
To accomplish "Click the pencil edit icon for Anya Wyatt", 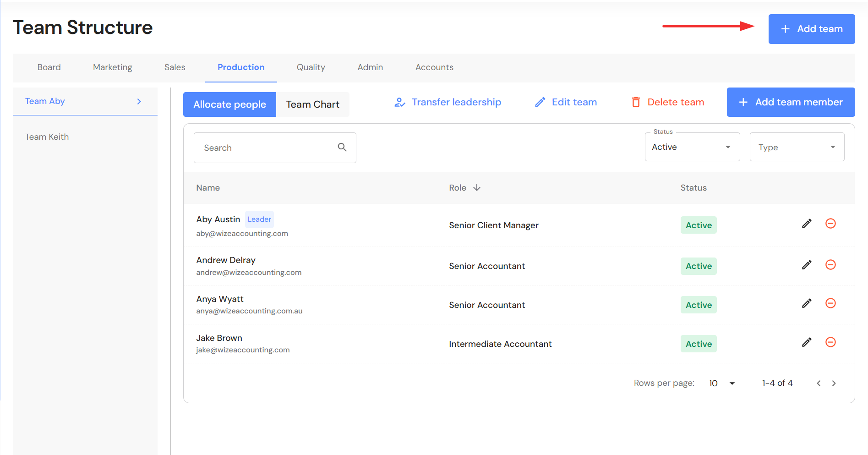I will click(807, 303).
